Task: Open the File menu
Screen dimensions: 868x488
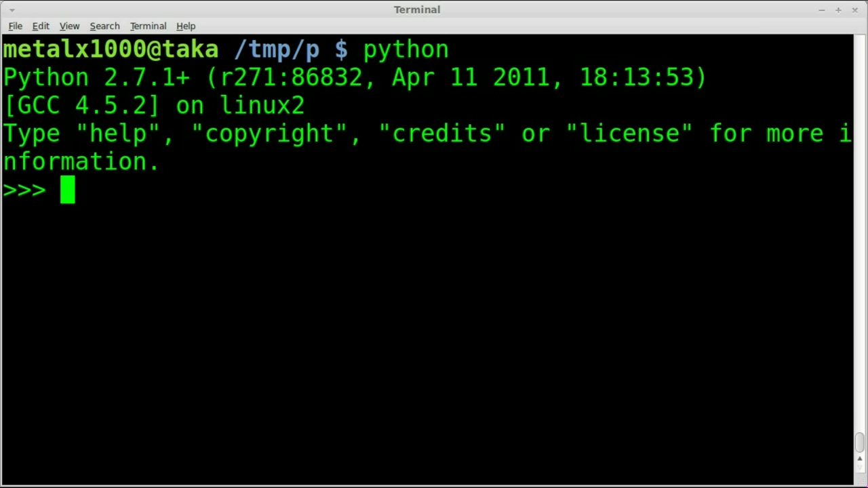Action: pos(15,26)
